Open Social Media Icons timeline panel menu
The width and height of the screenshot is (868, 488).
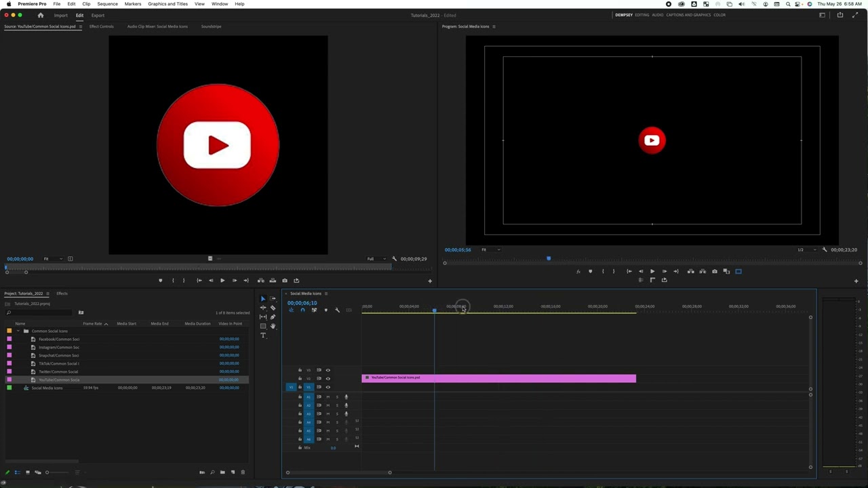click(325, 293)
